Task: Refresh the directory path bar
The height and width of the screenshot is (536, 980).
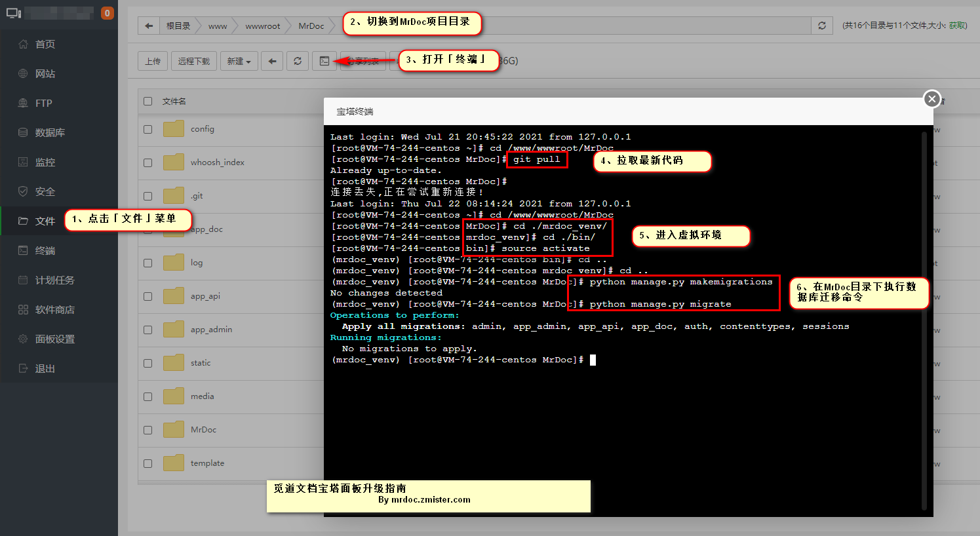Action: [x=822, y=26]
